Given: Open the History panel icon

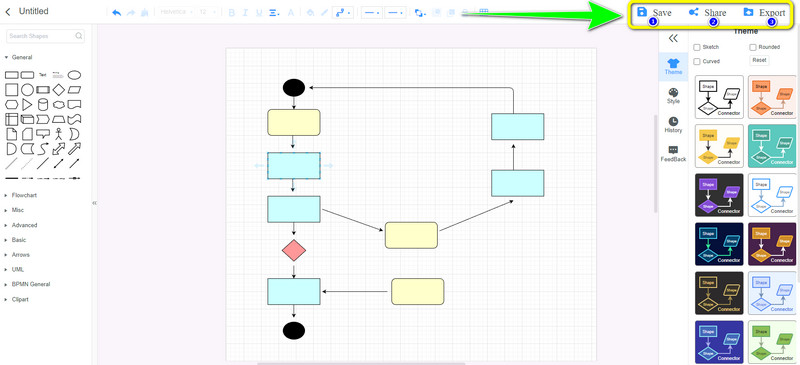Looking at the screenshot, I should click(x=673, y=125).
